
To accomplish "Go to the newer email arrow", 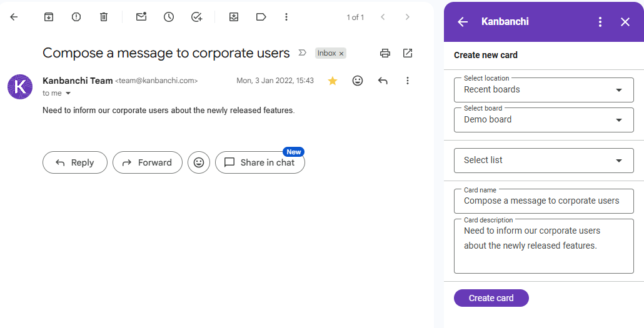I will point(383,17).
